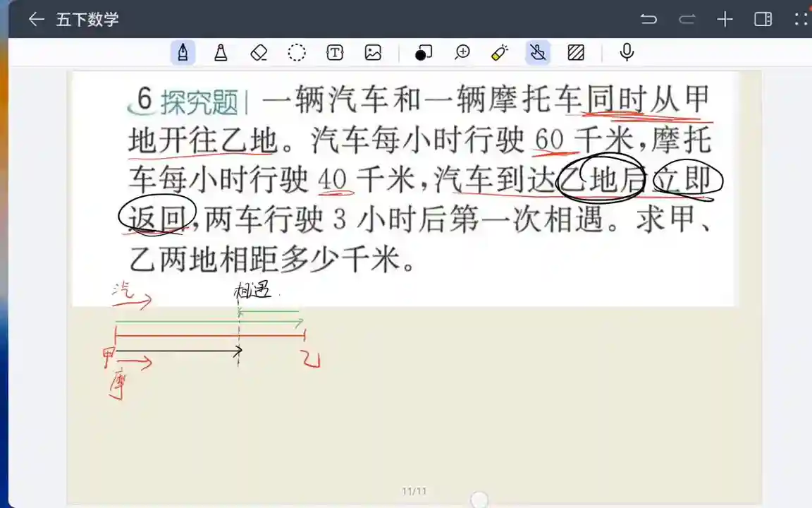This screenshot has height=508, width=812.
Task: Insert an image with the picture icon
Action: pyautogui.click(x=373, y=53)
